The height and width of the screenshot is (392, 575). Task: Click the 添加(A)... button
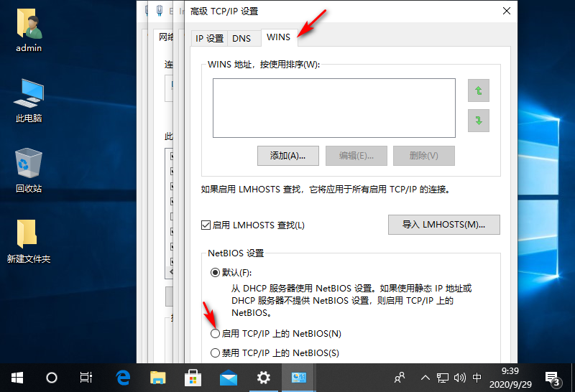(x=287, y=155)
